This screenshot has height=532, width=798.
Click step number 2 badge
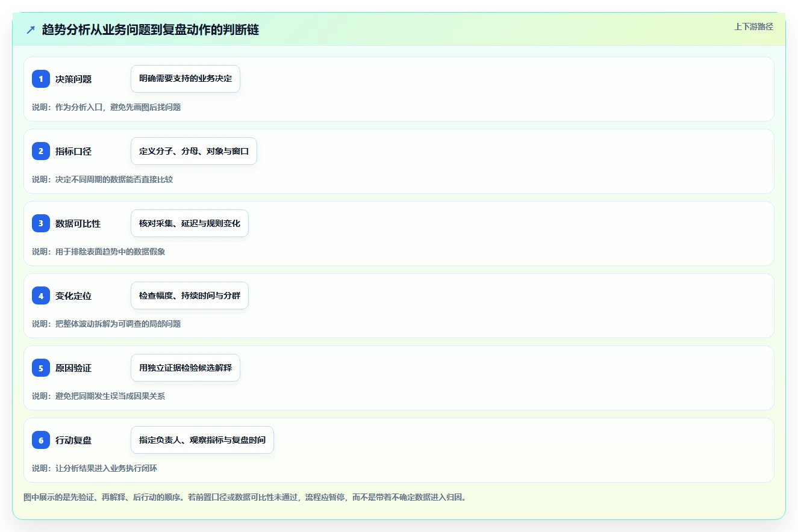point(41,151)
